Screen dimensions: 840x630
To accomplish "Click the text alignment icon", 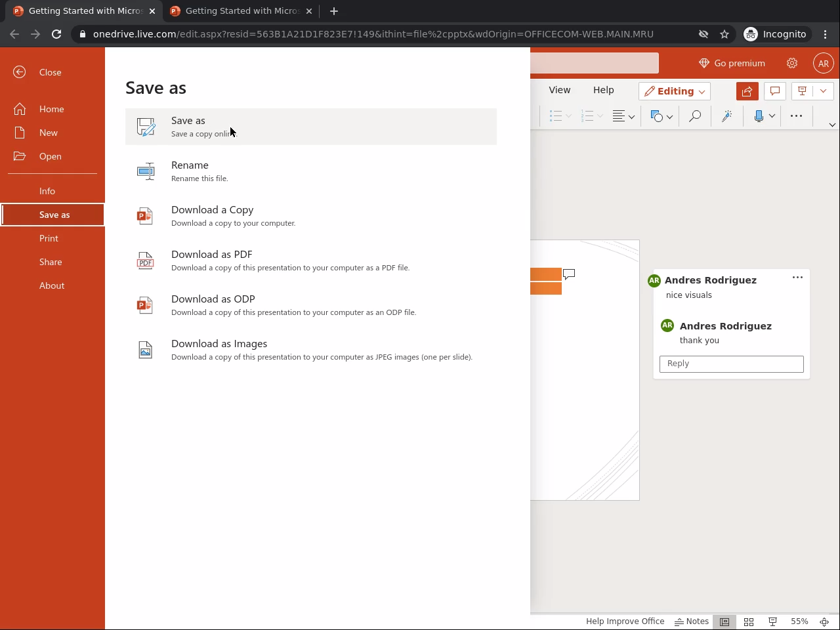I will [x=618, y=116].
